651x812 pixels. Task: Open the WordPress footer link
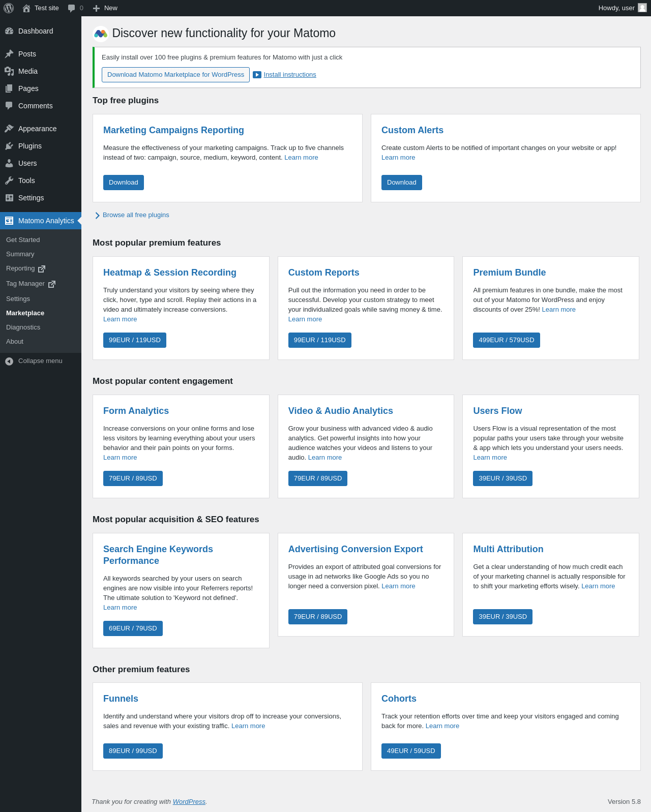(189, 802)
